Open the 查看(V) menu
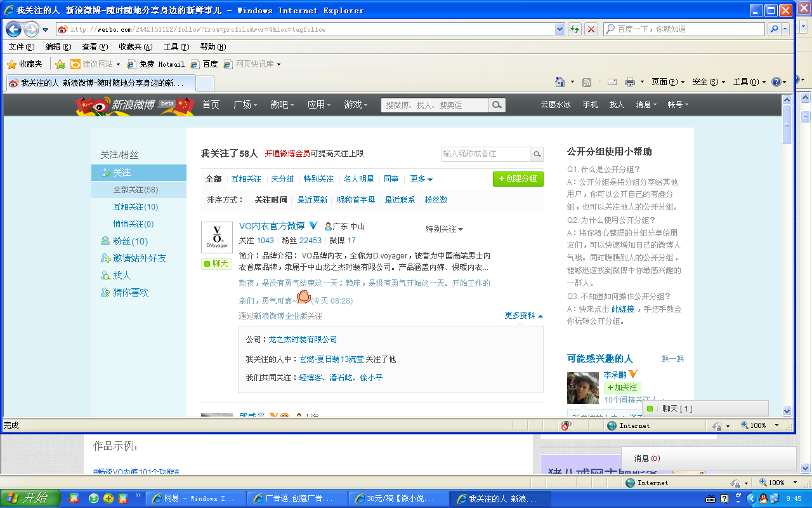Image resolution: width=812 pixels, height=508 pixels. (95, 47)
